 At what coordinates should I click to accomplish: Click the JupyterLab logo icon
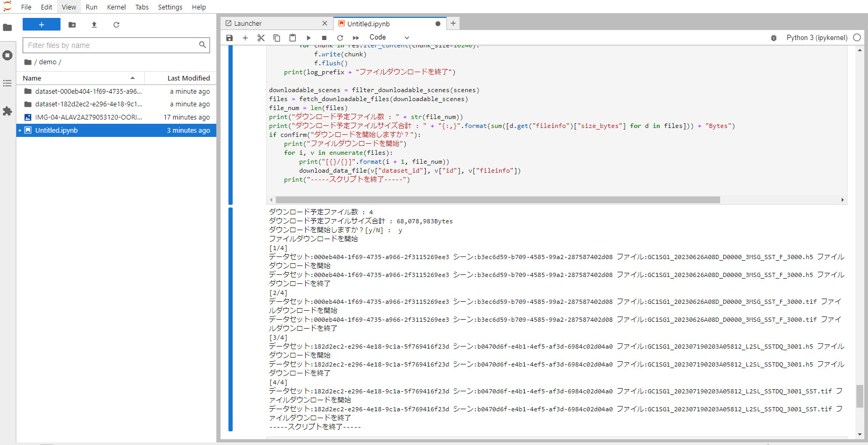[x=7, y=6]
